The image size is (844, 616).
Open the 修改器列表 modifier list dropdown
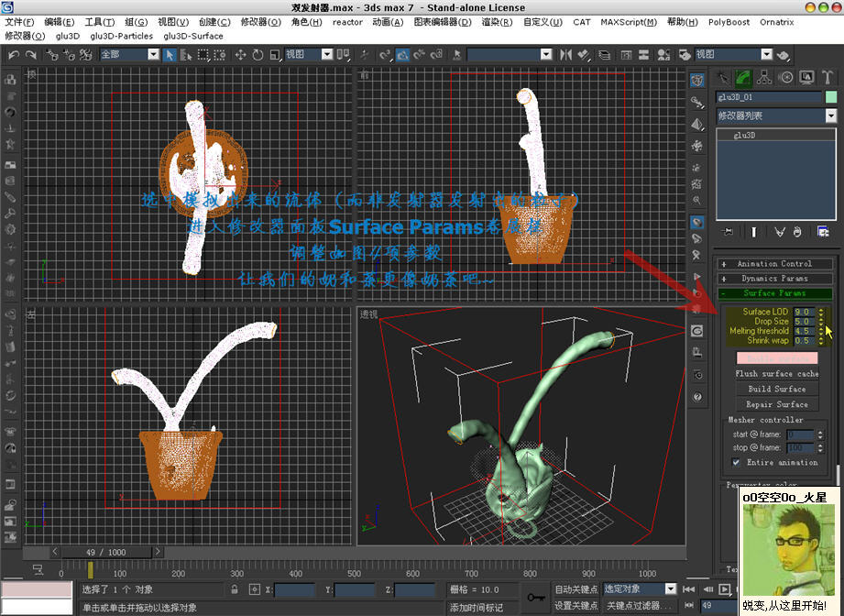click(x=776, y=115)
